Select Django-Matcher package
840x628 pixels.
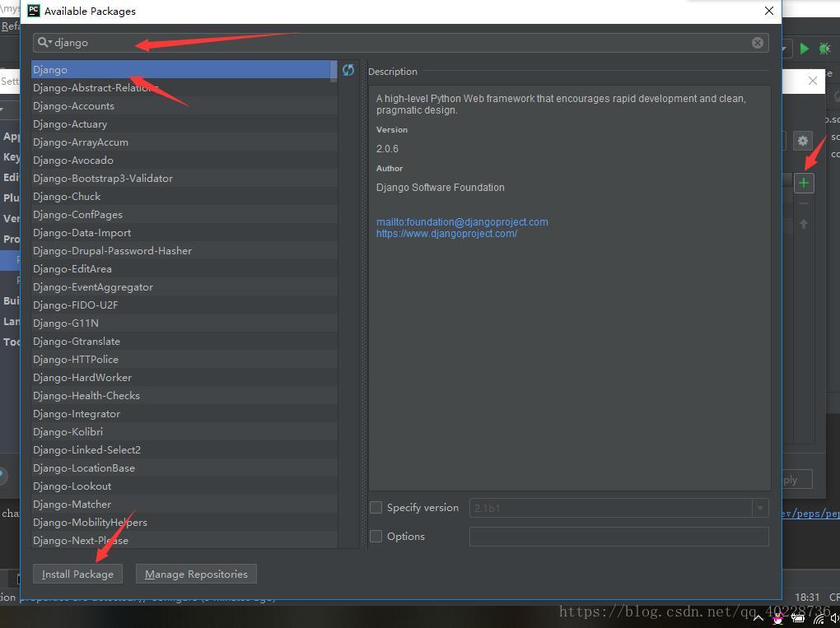(184, 505)
